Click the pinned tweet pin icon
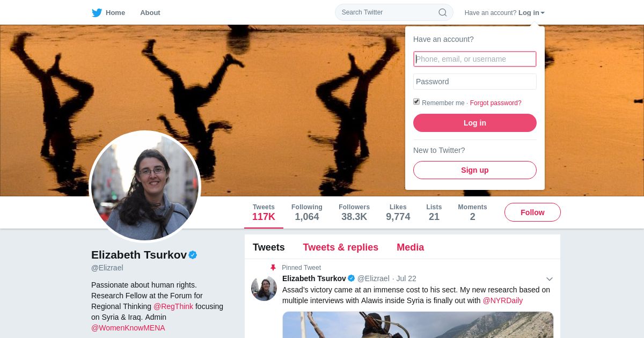The image size is (644, 338). (x=273, y=268)
